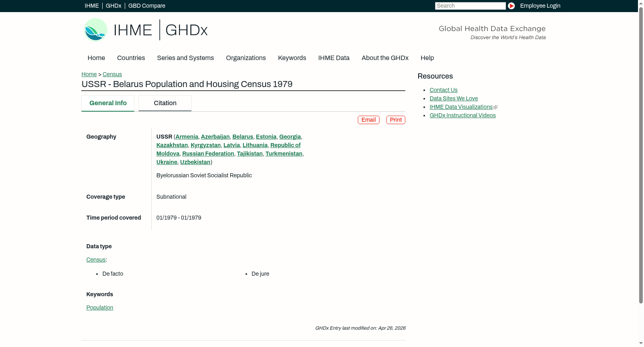Open the IHME Data menu
Viewport: 644px width, 347px height.
(x=334, y=58)
